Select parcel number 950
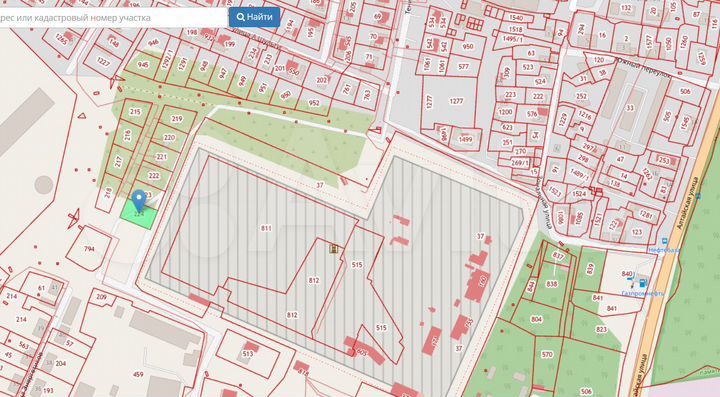The width and height of the screenshot is (720, 397). tap(467, 46)
